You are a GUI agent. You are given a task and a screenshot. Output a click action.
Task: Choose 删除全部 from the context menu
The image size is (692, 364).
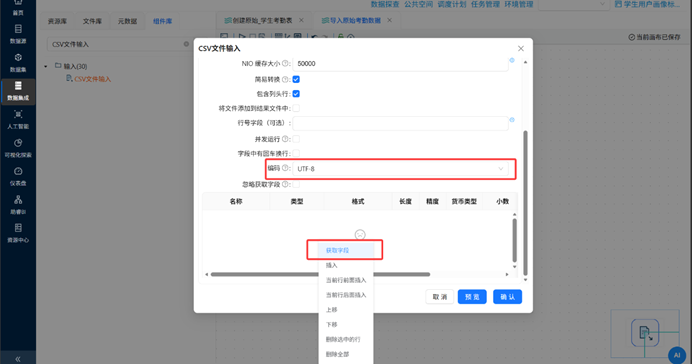pyautogui.click(x=346, y=354)
